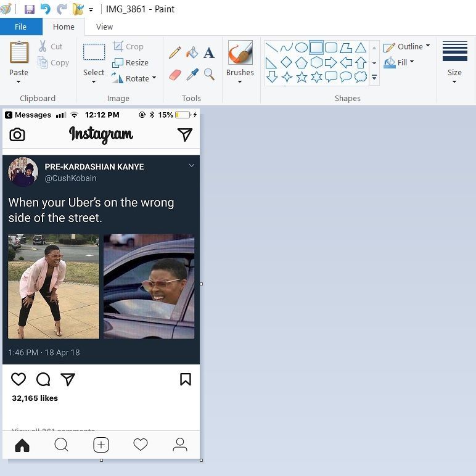
Task: Click the Crop button
Action: pos(128,46)
